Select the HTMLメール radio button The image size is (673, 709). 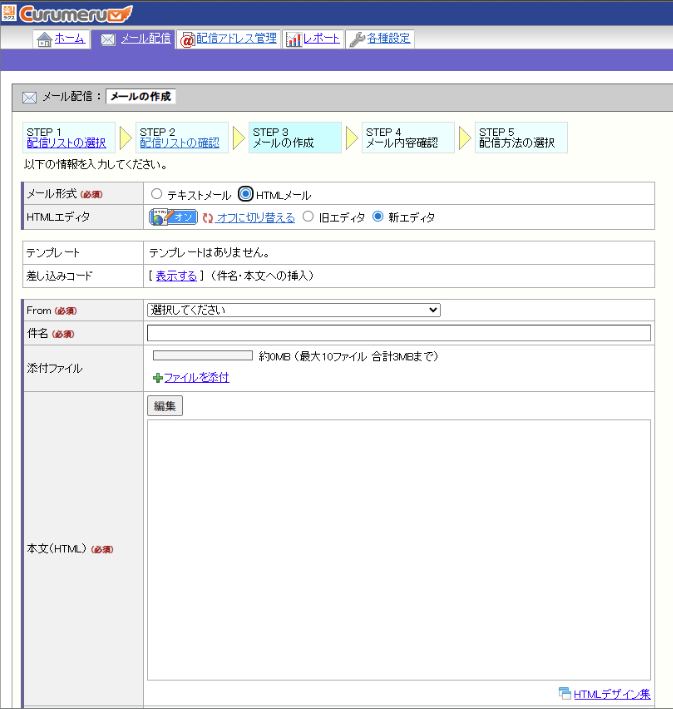coord(245,194)
